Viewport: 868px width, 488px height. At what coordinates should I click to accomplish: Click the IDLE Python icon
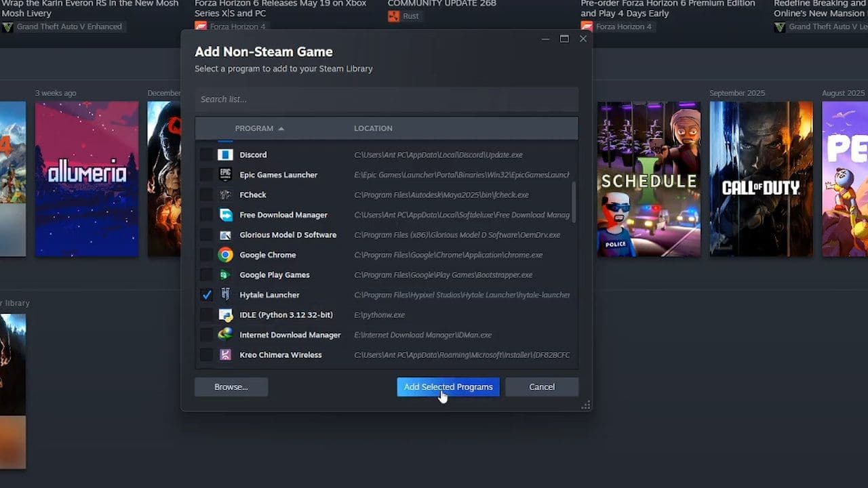(x=225, y=315)
